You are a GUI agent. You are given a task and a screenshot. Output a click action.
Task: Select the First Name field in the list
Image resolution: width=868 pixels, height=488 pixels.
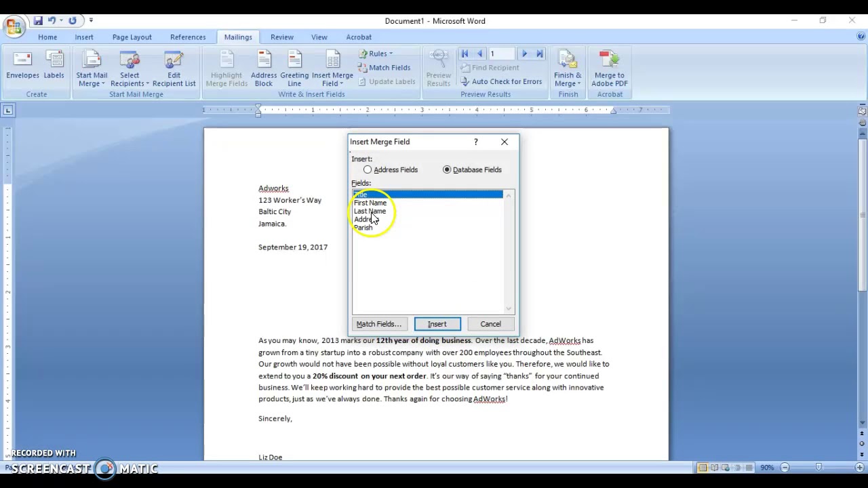point(428,203)
